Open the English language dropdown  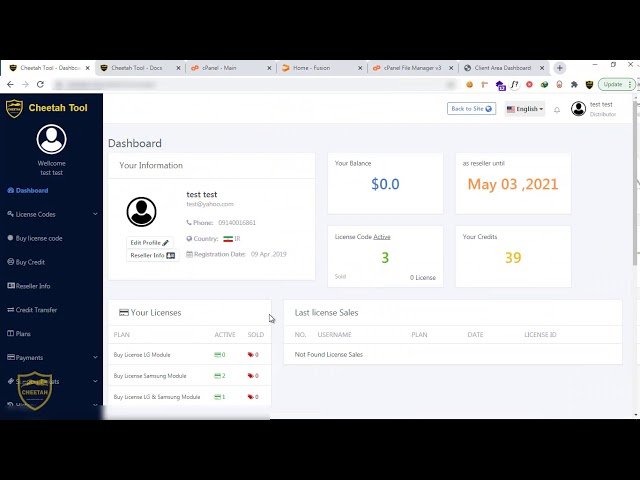524,109
